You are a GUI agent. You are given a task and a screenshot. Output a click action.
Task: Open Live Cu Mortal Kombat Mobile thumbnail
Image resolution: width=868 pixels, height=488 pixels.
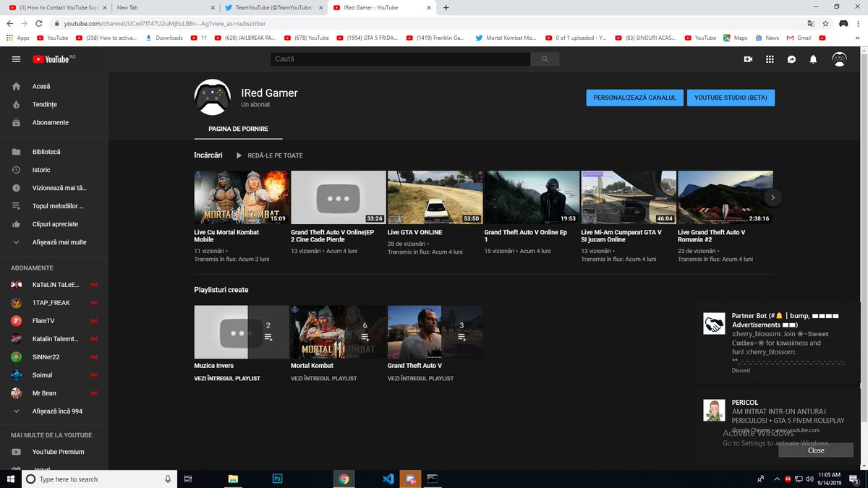pos(242,197)
